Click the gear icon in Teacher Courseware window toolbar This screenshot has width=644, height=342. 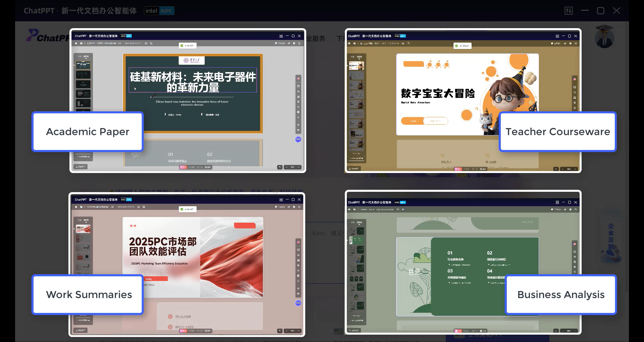point(571,43)
